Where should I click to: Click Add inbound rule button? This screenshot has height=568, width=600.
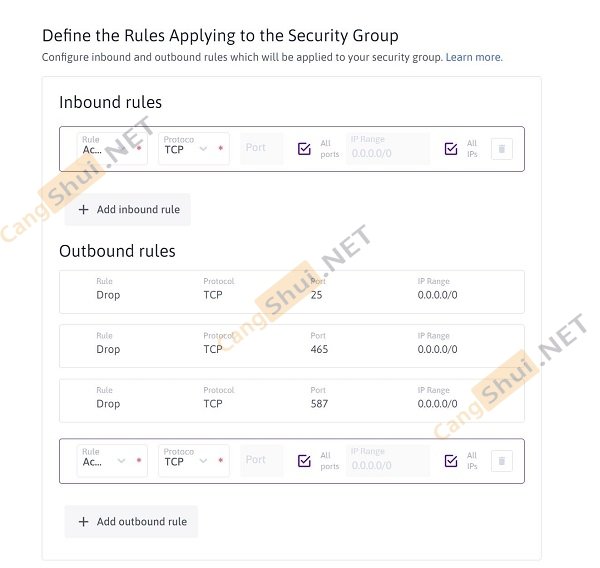click(x=127, y=210)
